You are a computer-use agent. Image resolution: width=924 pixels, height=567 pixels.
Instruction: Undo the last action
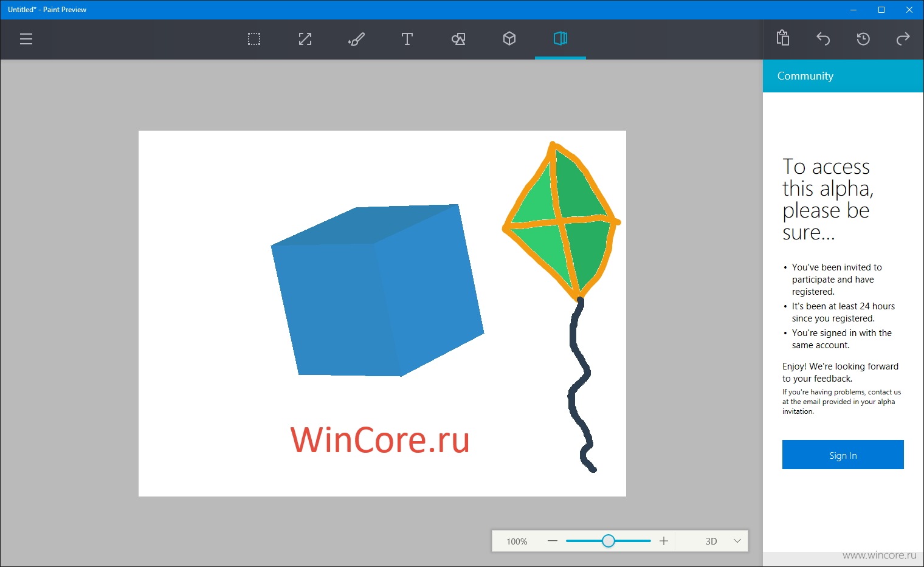[823, 39]
